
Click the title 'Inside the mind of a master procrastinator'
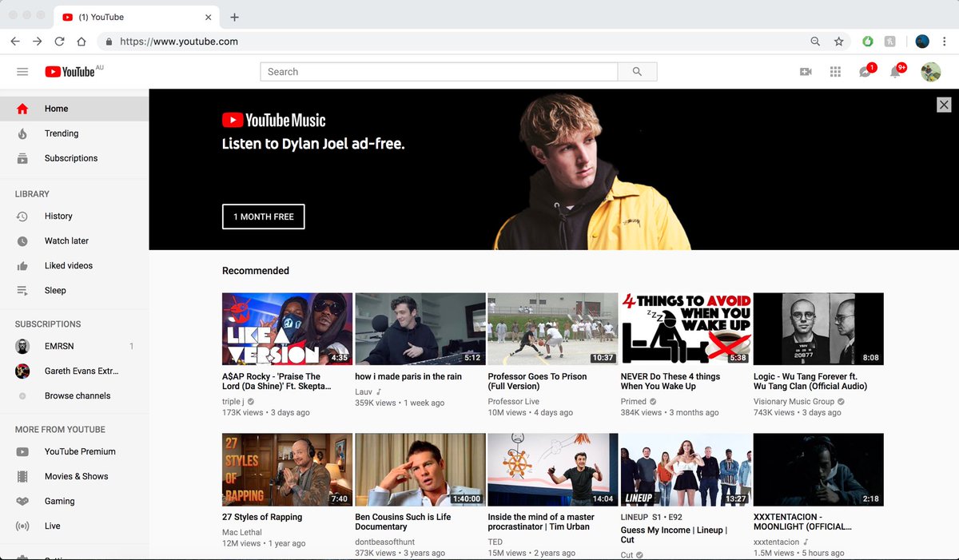[541, 522]
